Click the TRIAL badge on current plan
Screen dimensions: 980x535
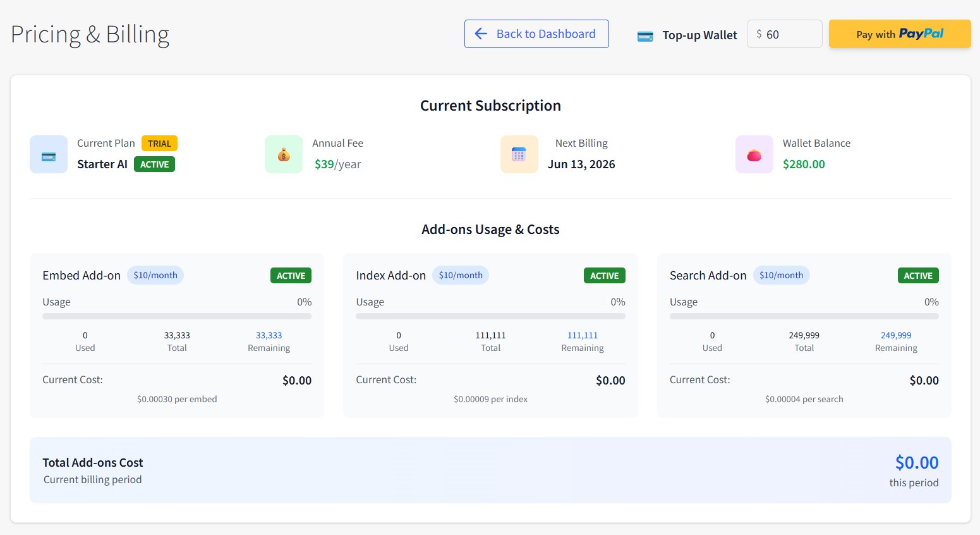(x=159, y=144)
